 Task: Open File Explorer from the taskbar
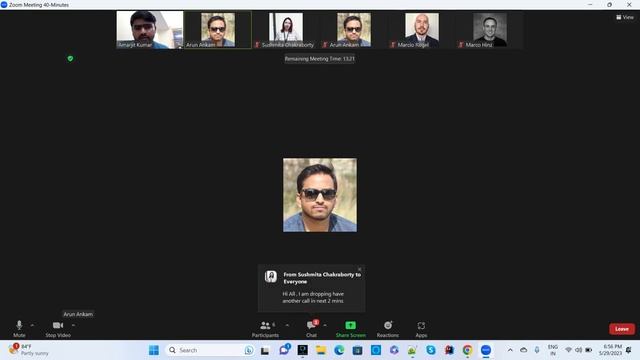321,350
